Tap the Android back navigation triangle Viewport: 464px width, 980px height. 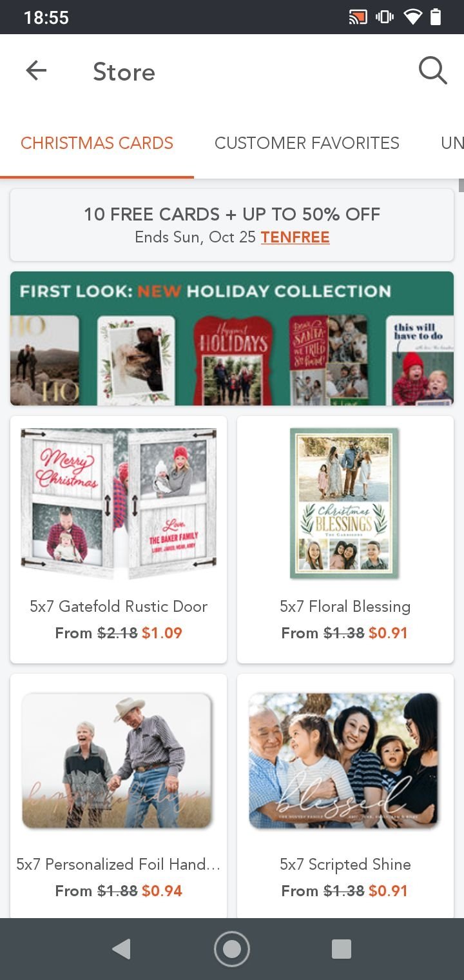point(121,948)
